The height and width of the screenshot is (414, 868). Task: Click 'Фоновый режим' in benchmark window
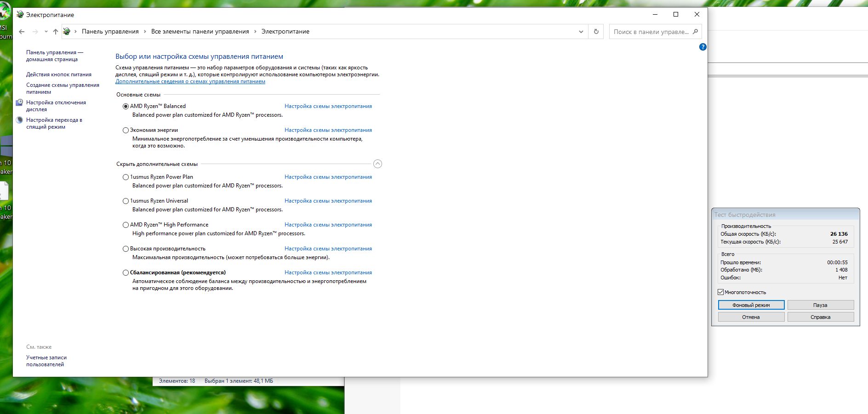tap(751, 305)
